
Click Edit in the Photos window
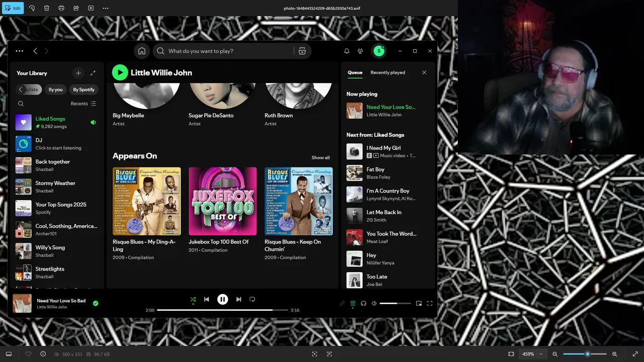14,8
